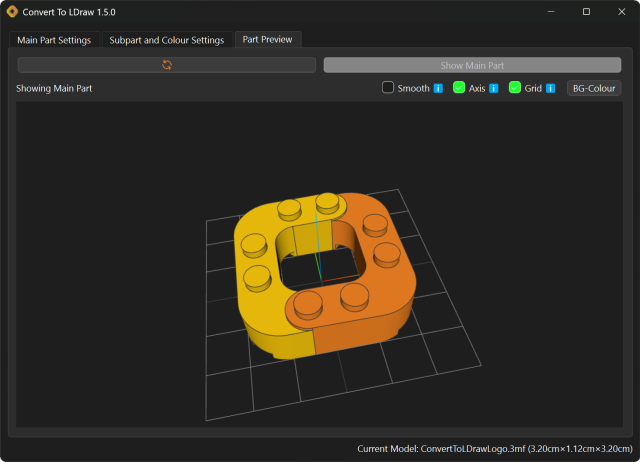Minimize the Convert To LDraw window
Image resolution: width=640 pixels, height=462 pixels.
(x=551, y=12)
